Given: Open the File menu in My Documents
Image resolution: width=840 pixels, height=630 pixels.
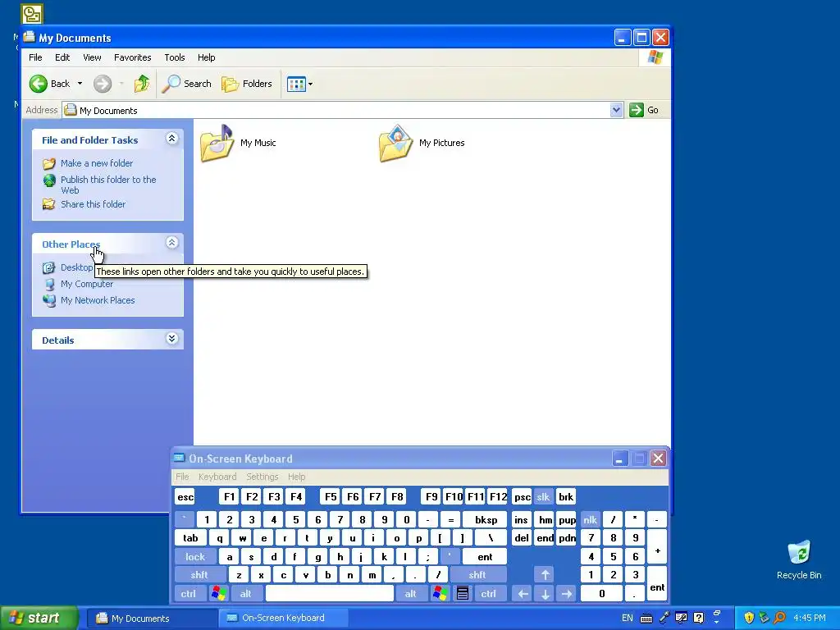Looking at the screenshot, I should point(35,57).
